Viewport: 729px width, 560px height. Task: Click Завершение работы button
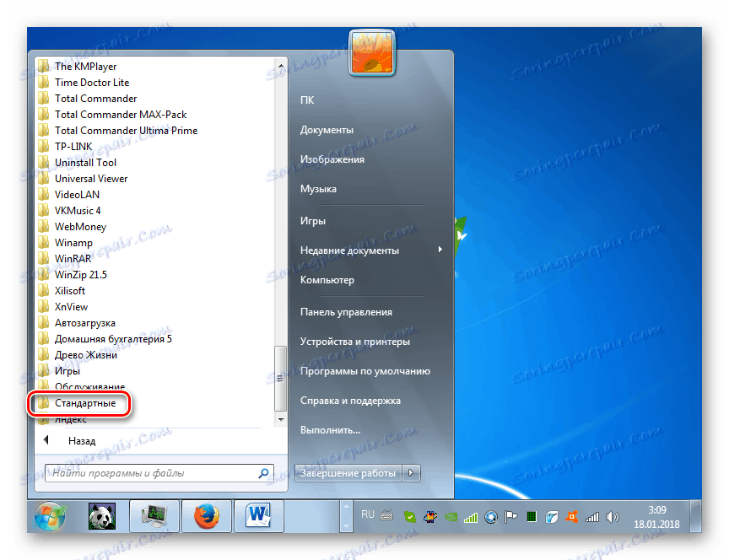tap(348, 473)
